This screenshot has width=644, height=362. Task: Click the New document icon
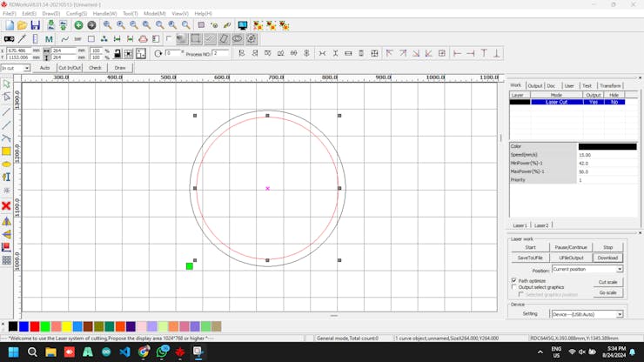[9, 25]
